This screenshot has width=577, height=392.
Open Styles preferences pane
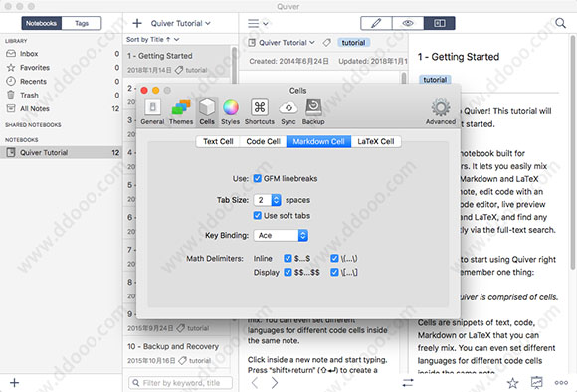tap(231, 112)
